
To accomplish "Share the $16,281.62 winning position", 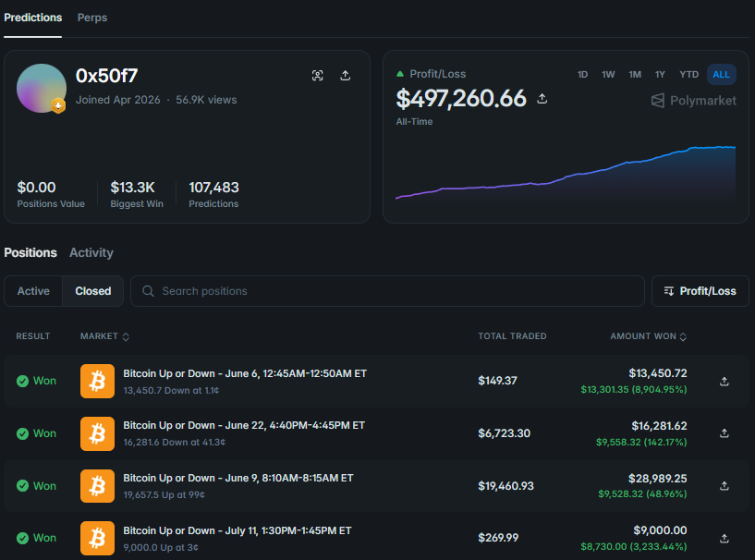I will (725, 433).
